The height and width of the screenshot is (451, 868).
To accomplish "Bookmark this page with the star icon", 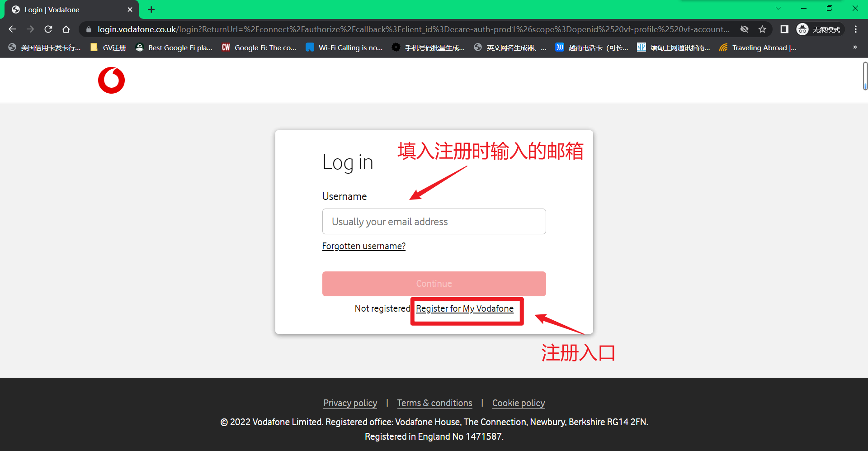I will [762, 29].
